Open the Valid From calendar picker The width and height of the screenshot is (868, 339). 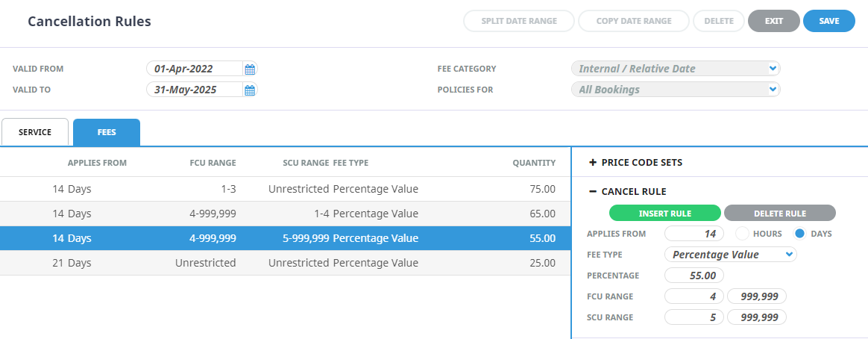coord(250,69)
